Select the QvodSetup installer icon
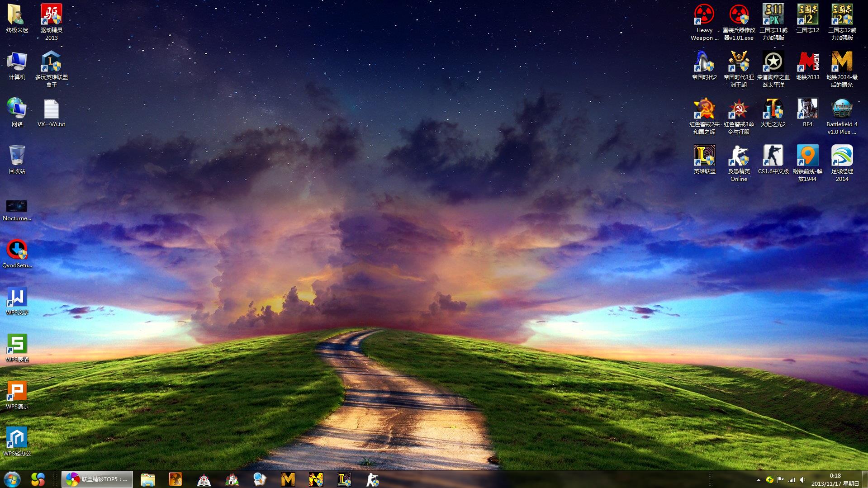 click(x=17, y=254)
